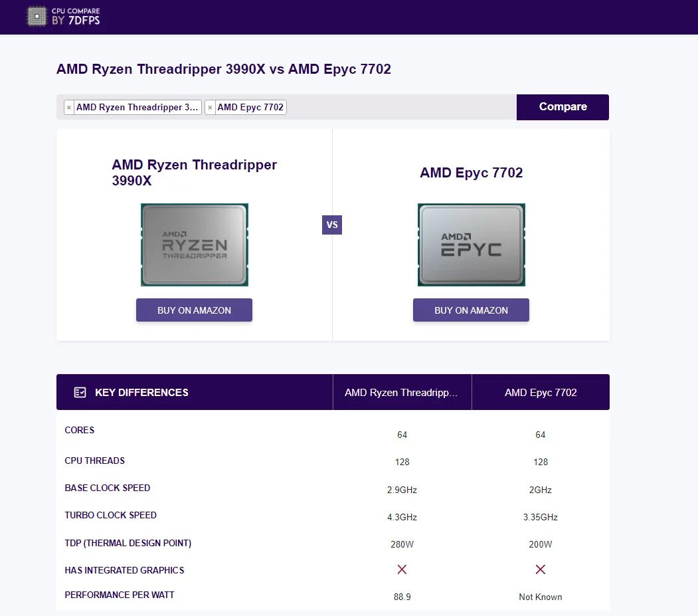Click the 3.35GHz turbo clock value

[x=541, y=517]
